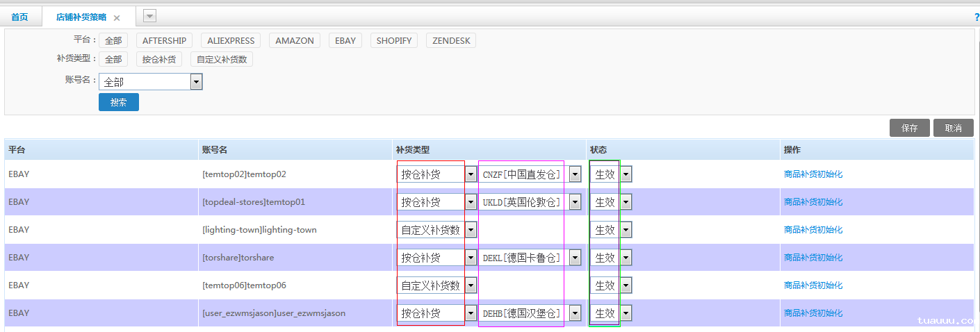Select 按仓补货 replenishment type filter
The image size is (980, 332).
pyautogui.click(x=159, y=60)
